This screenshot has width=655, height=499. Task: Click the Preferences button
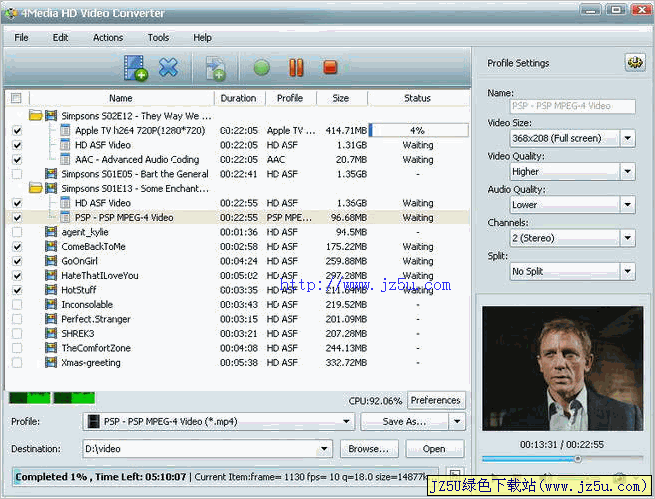pos(435,400)
